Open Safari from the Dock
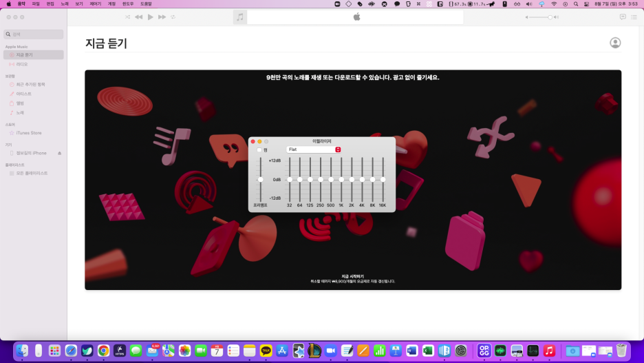The height and width of the screenshot is (363, 644). [71, 351]
